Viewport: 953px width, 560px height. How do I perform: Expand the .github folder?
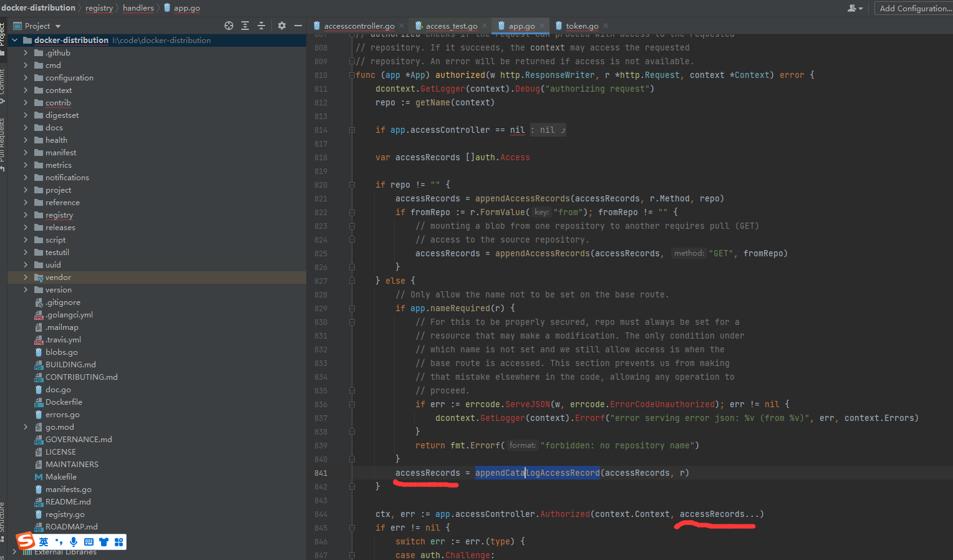(25, 52)
